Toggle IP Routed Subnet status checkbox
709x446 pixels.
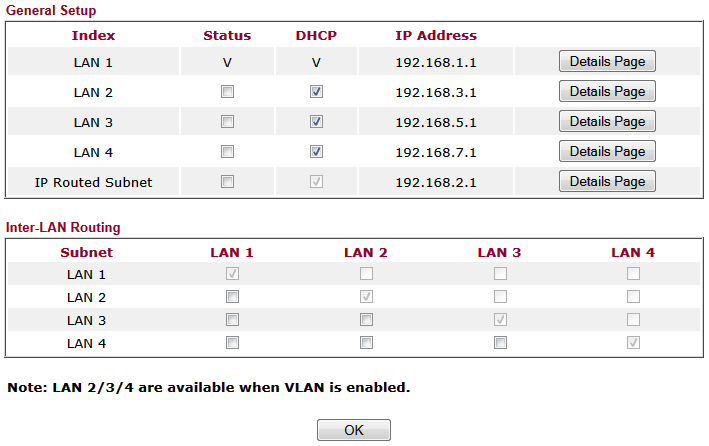[x=227, y=182]
